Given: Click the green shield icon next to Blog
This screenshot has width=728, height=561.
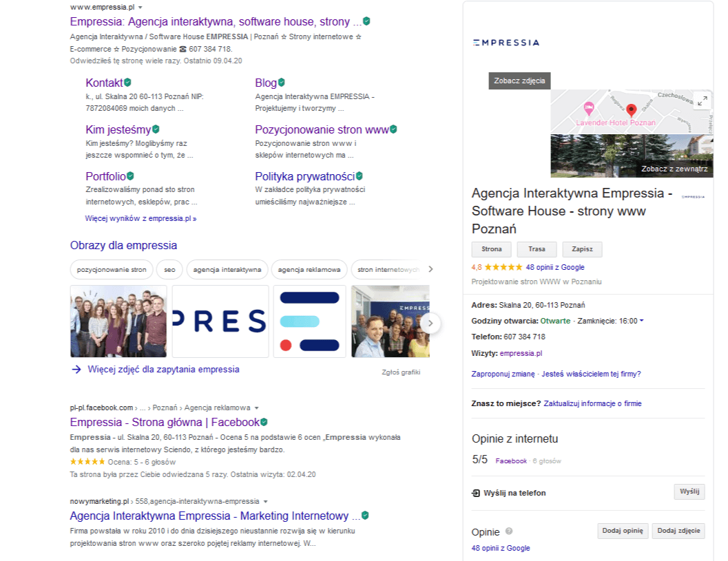Looking at the screenshot, I should (x=281, y=82).
